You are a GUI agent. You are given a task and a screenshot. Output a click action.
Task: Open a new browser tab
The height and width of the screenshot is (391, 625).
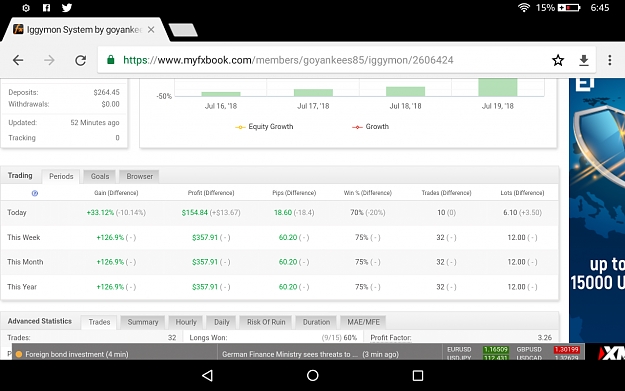pyautogui.click(x=183, y=30)
